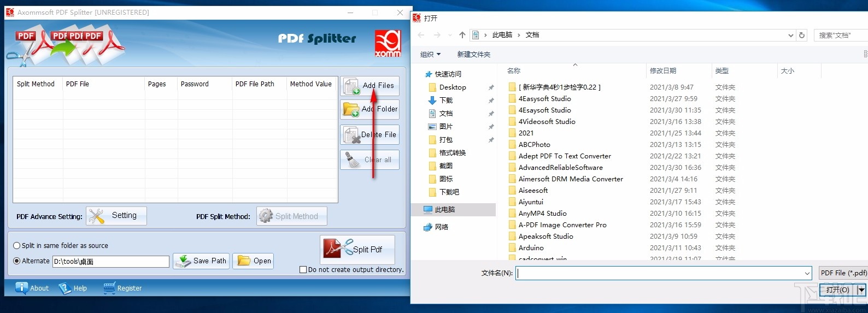The image size is (868, 313).
Task: Select the 4Videosoft Studio folder
Action: pyautogui.click(x=547, y=122)
